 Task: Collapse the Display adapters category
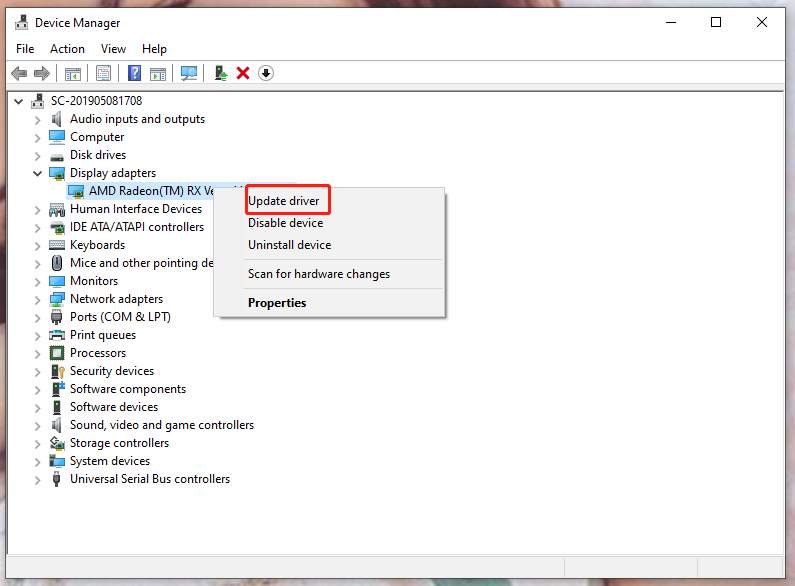37,173
